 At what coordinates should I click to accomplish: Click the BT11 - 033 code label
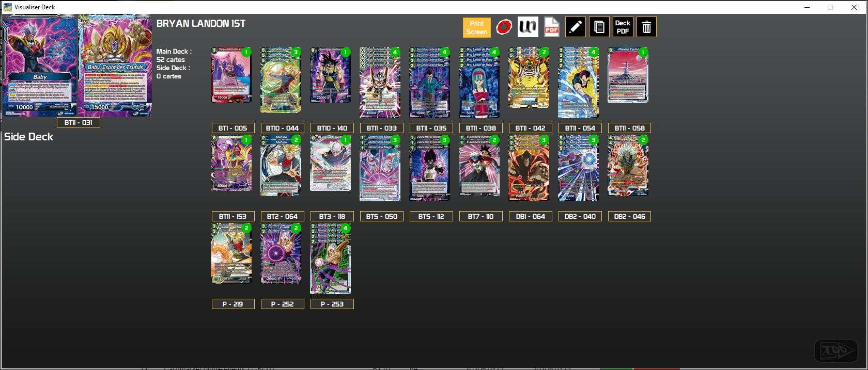(x=382, y=128)
